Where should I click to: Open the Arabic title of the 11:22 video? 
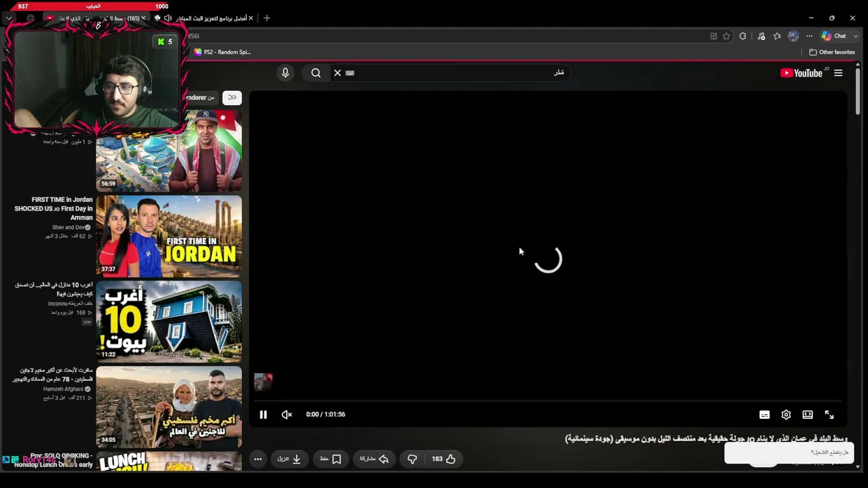[x=54, y=289]
